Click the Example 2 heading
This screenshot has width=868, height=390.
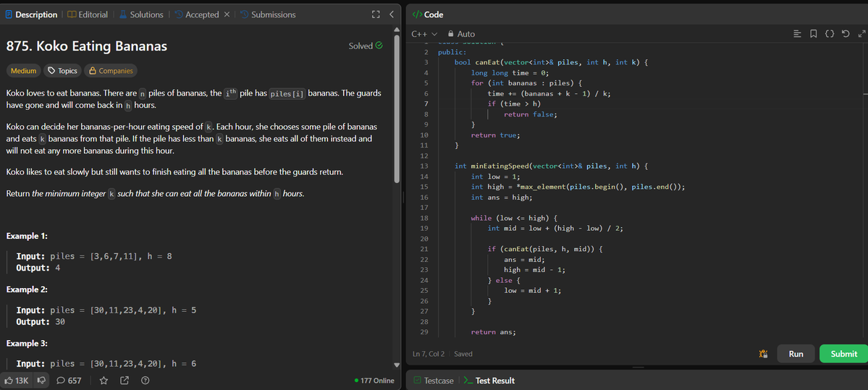pos(27,289)
